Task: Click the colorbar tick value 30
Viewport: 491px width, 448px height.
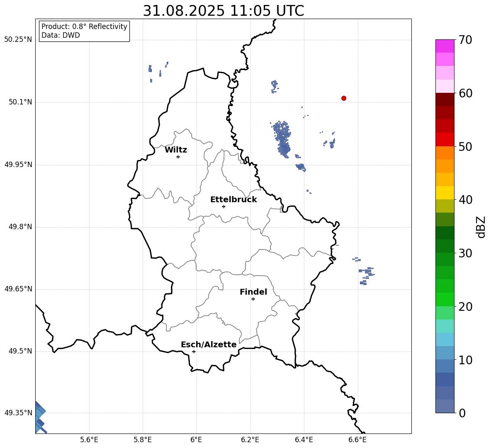Action: [x=465, y=253]
